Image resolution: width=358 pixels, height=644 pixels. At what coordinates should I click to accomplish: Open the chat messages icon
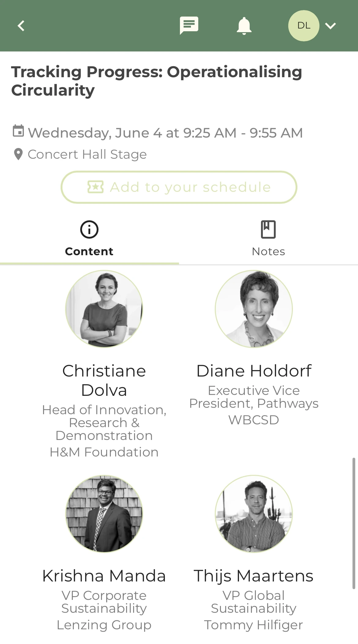189,25
